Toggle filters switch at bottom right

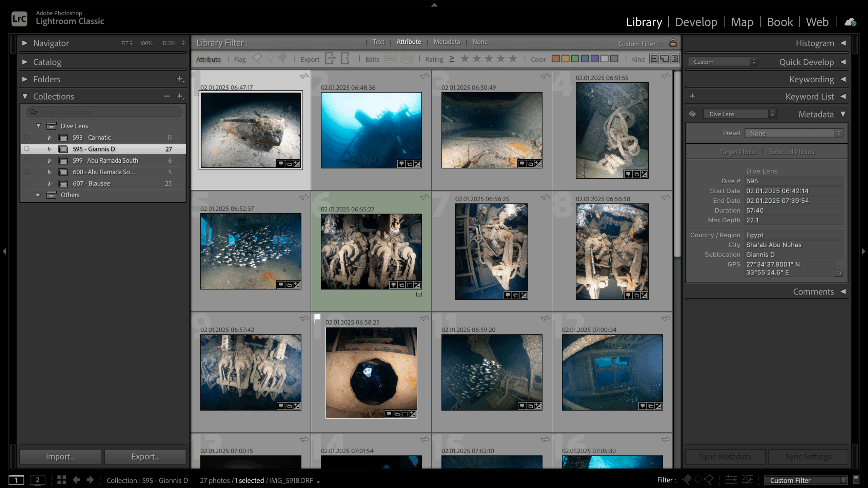pyautogui.click(x=856, y=480)
